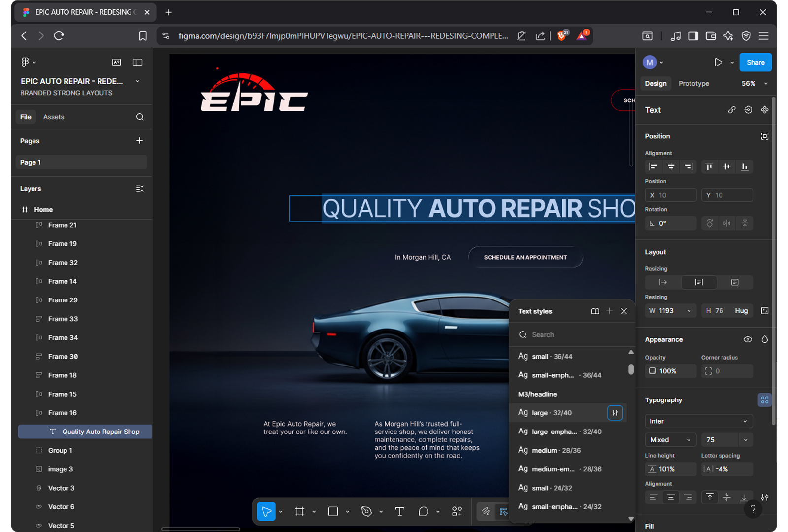This screenshot has height=532, width=788.
Task: Toggle Appearance visibility eye icon
Action: tap(748, 339)
